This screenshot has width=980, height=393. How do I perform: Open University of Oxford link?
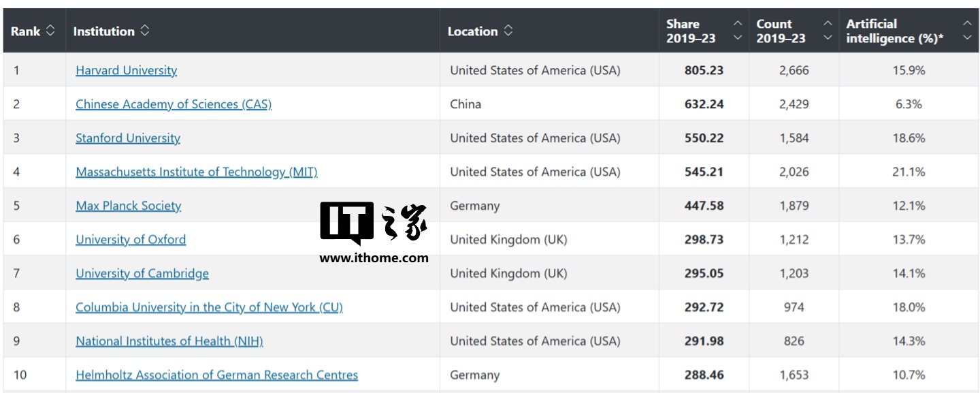131,240
